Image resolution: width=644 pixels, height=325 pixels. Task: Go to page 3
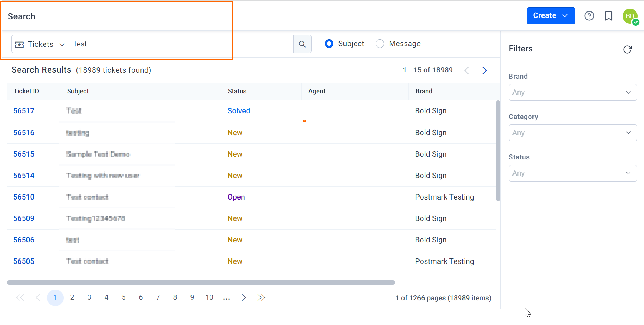(89, 297)
